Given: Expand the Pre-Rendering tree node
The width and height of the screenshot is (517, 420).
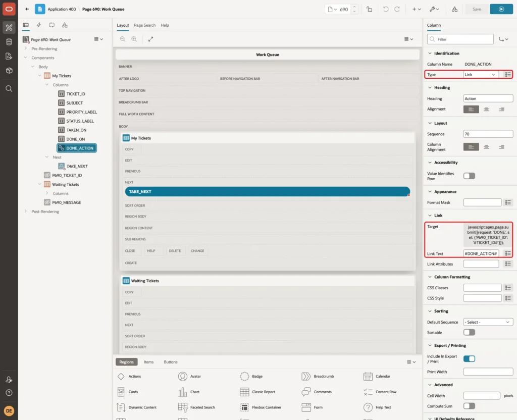Looking at the screenshot, I should point(26,48).
